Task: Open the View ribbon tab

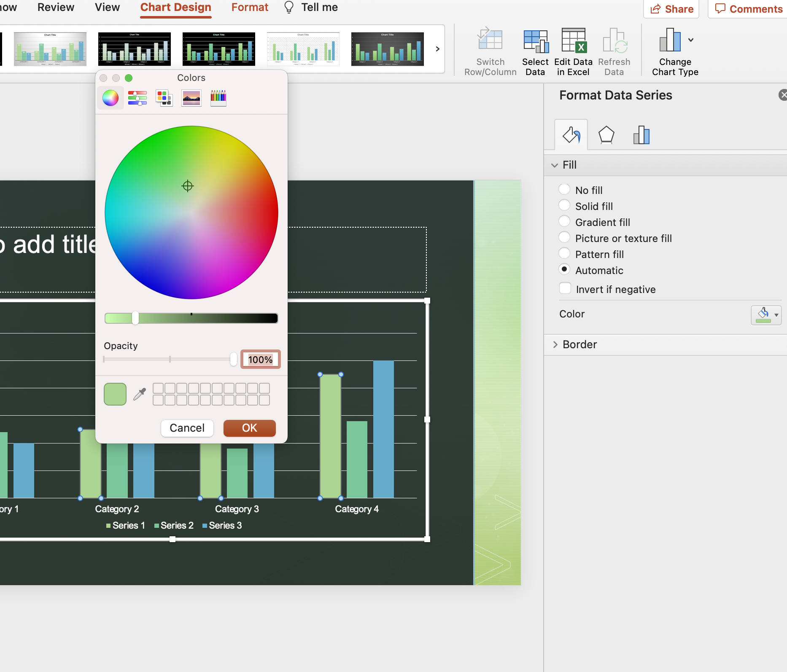Action: coord(107,7)
